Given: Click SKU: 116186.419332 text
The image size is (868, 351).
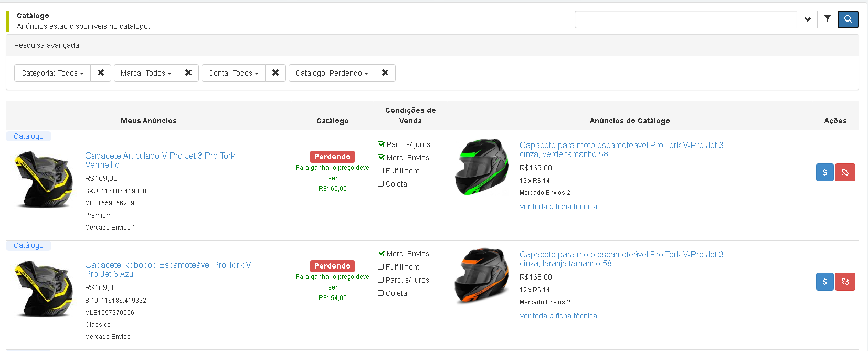Looking at the screenshot, I should point(115,301).
